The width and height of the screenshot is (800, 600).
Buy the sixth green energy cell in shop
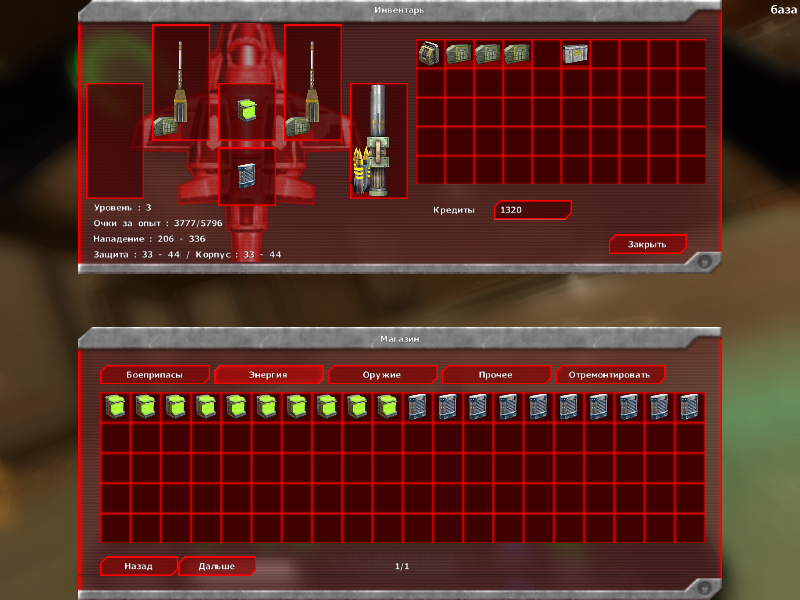pyautogui.click(x=266, y=407)
